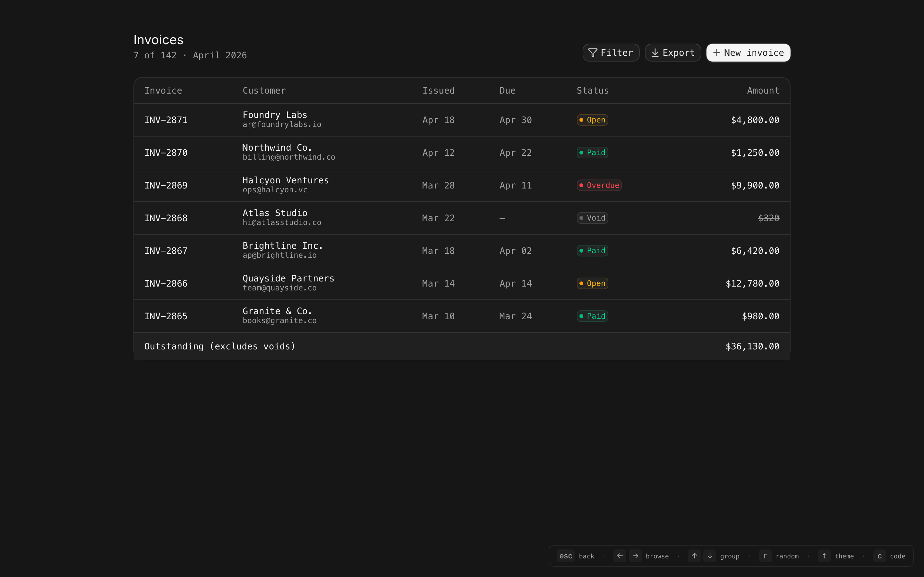Click the esc back key hint

(x=566, y=556)
